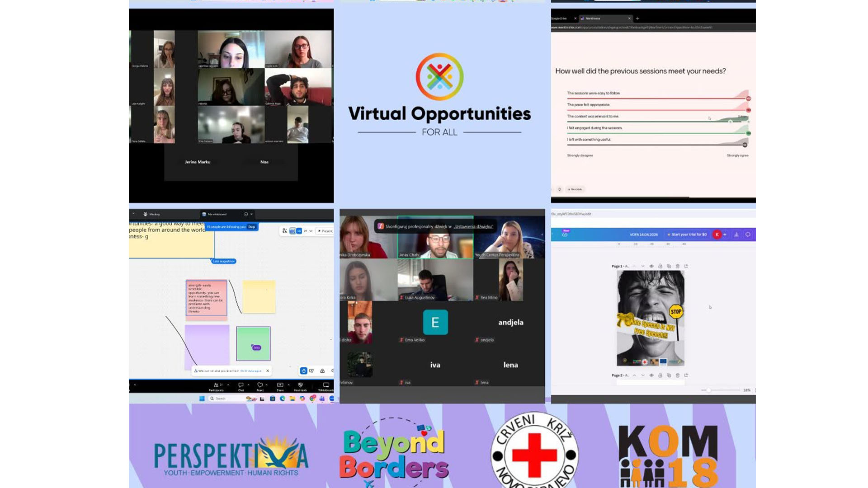Viewport: 868px width, 488px height.
Task: Open Host tools shield icon in Zoom
Action: 300,385
